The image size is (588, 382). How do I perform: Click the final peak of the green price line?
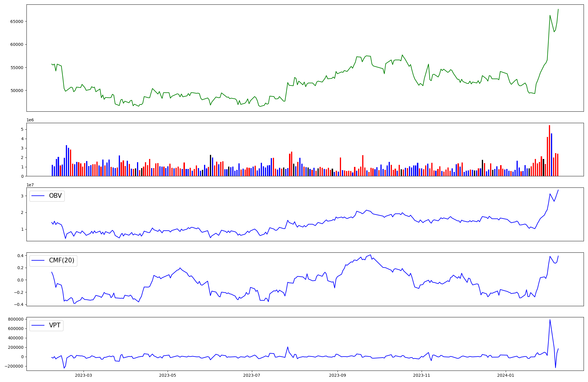(558, 9)
